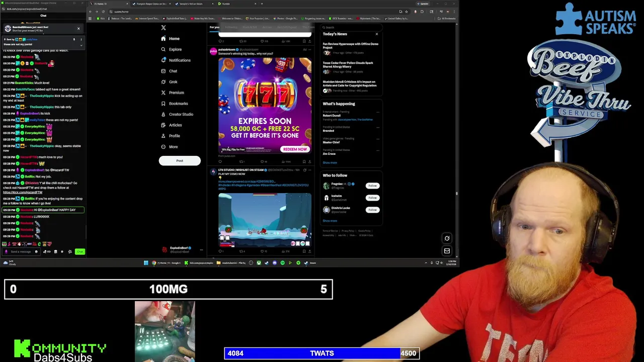This screenshot has height=362, width=644.
Task: Click Redeem Now on the pulsz ad
Action: click(x=295, y=149)
